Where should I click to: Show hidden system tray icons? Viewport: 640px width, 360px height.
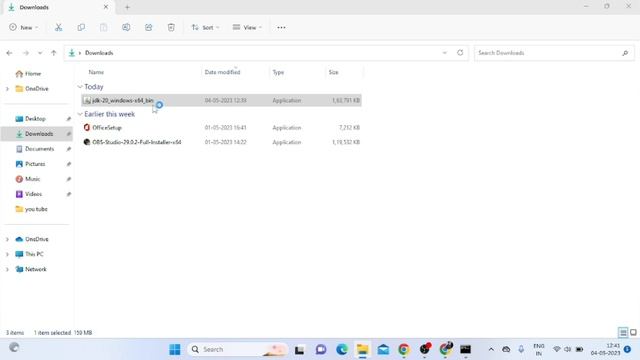click(x=491, y=349)
